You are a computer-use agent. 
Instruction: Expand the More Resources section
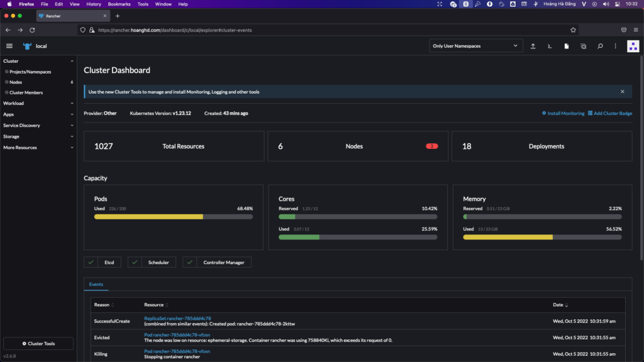[72, 148]
